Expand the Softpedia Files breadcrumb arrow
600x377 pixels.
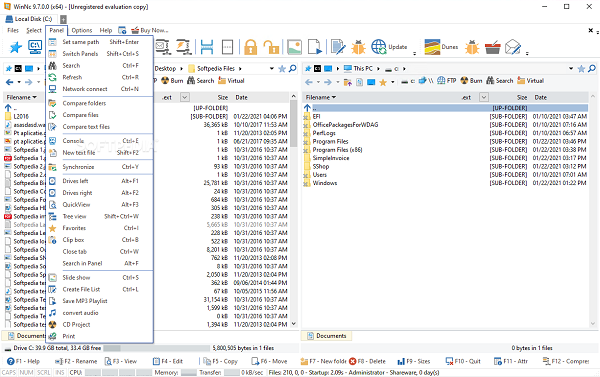click(240, 69)
